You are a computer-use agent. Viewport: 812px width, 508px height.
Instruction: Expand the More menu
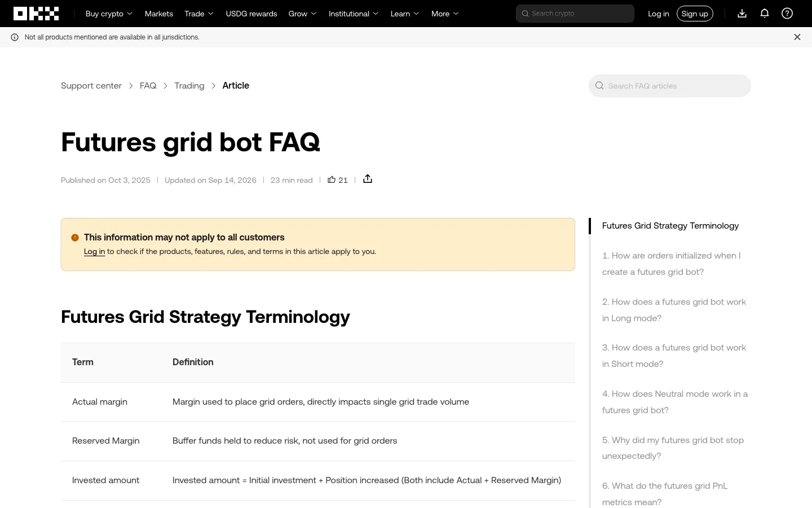(445, 14)
